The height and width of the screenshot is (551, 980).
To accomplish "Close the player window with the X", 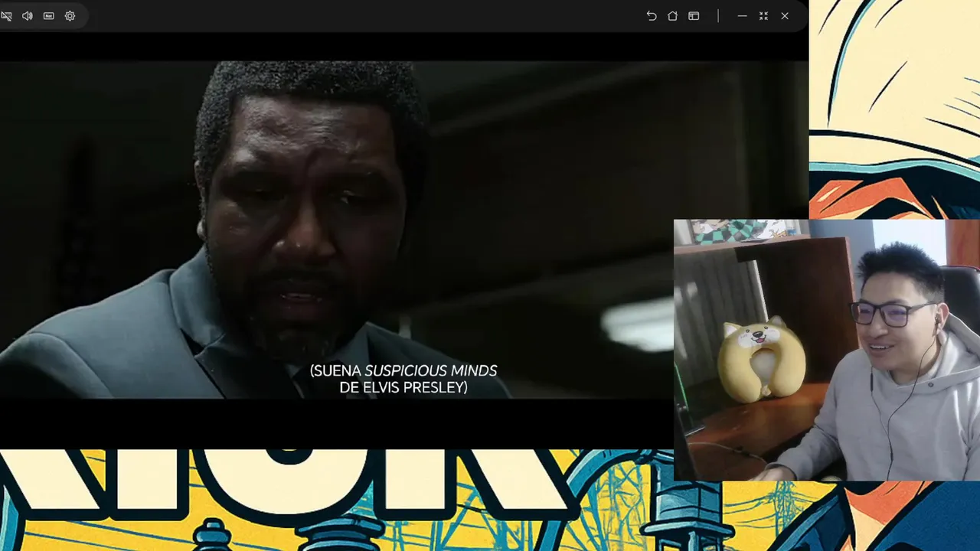I will (x=785, y=16).
